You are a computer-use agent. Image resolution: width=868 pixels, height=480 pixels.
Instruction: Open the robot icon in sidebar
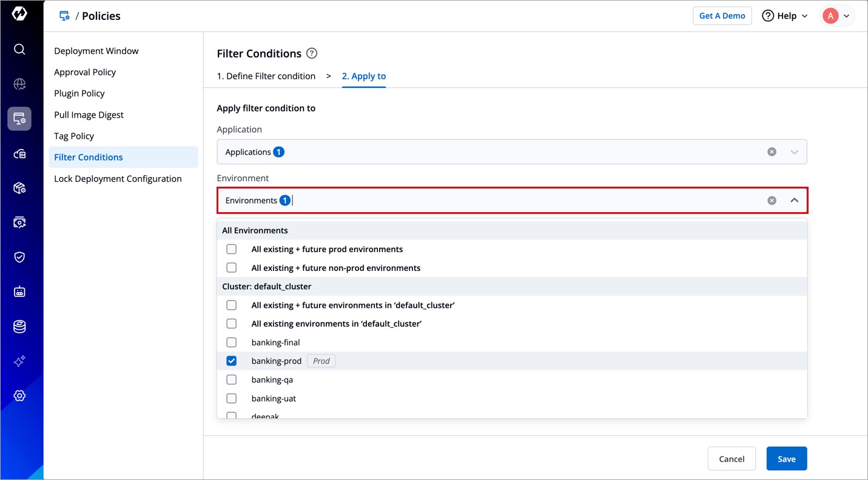[x=19, y=292]
